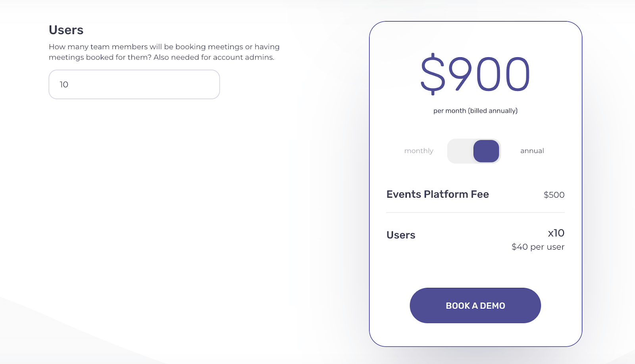The height and width of the screenshot is (364, 635).
Task: Click the value 10 inside the Users field
Action: pos(64,85)
